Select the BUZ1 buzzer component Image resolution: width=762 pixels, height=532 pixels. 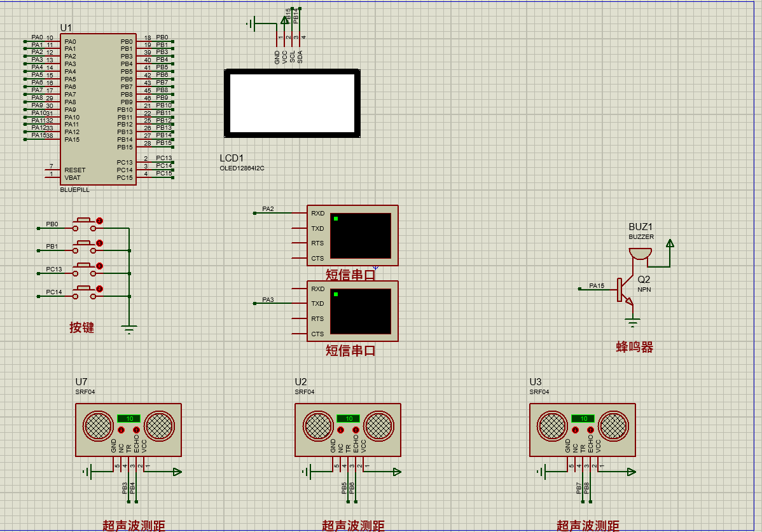(x=640, y=254)
